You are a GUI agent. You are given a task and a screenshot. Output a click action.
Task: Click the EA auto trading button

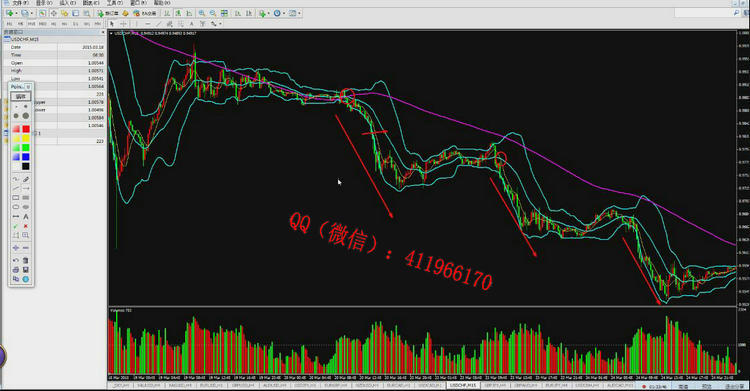click(x=145, y=13)
